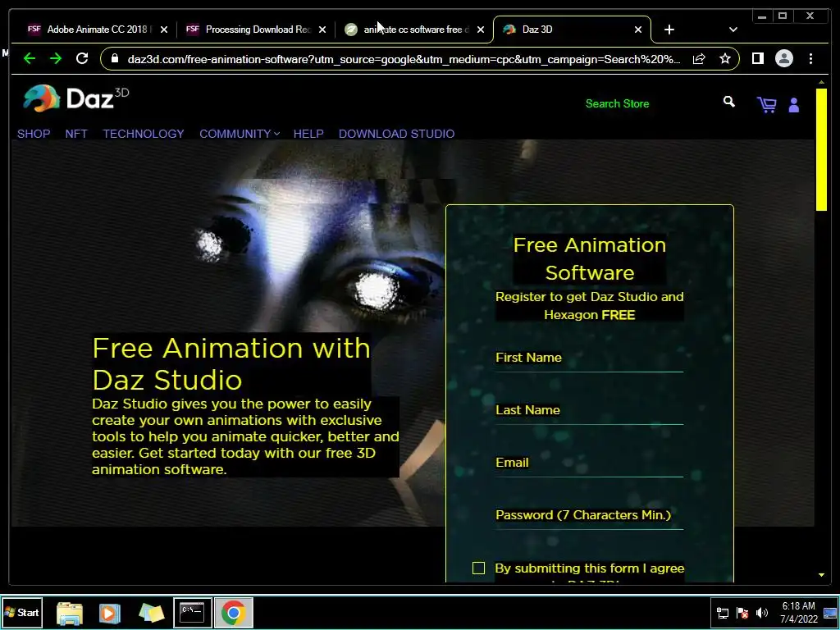
Task: Click the URL address bar
Action: [x=404, y=59]
